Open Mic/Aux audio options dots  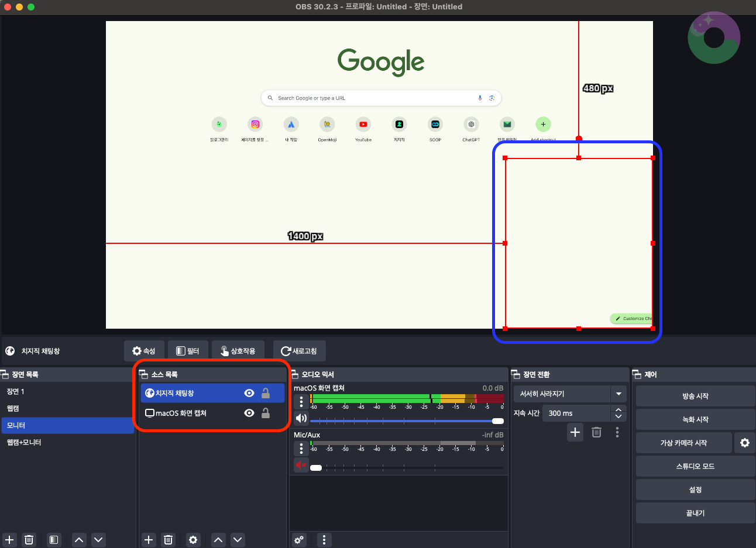pos(301,448)
